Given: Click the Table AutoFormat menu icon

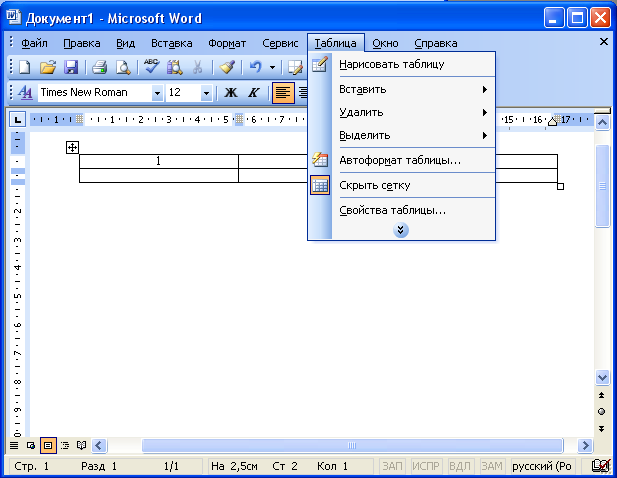Looking at the screenshot, I should 320,160.
